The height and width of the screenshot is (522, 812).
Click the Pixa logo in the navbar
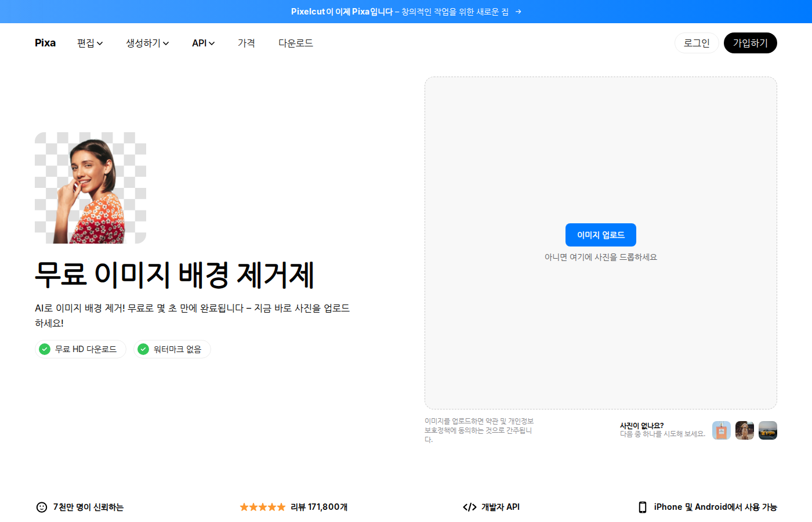point(45,43)
